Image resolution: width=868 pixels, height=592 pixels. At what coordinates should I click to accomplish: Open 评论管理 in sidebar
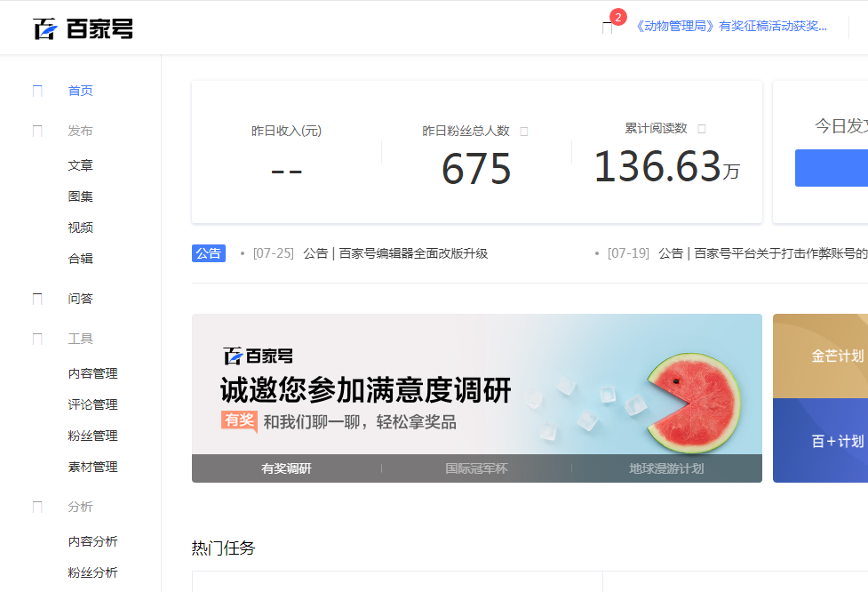pos(92,404)
